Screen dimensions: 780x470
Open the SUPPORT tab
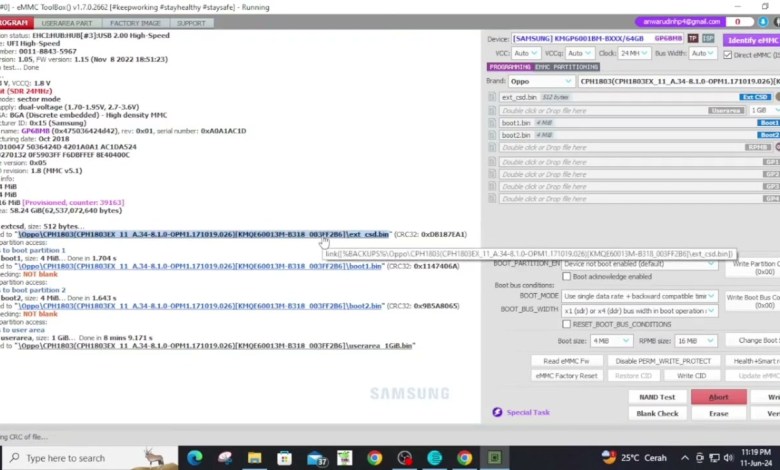click(191, 23)
